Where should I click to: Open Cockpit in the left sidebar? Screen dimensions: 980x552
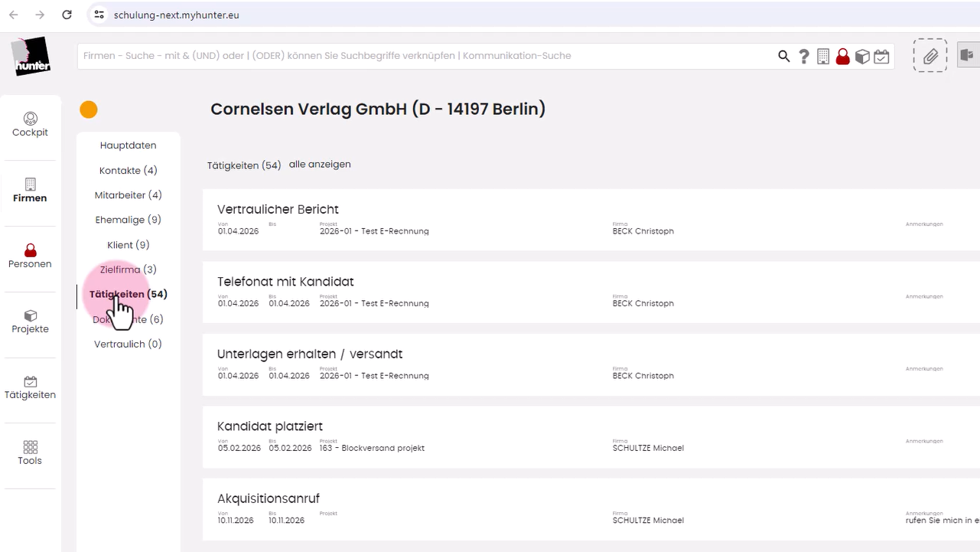[x=30, y=125]
